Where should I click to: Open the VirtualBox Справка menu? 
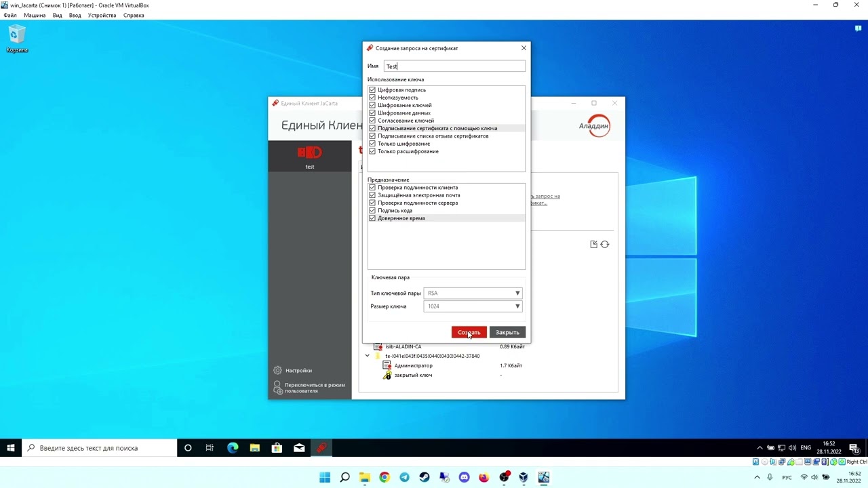(x=134, y=15)
